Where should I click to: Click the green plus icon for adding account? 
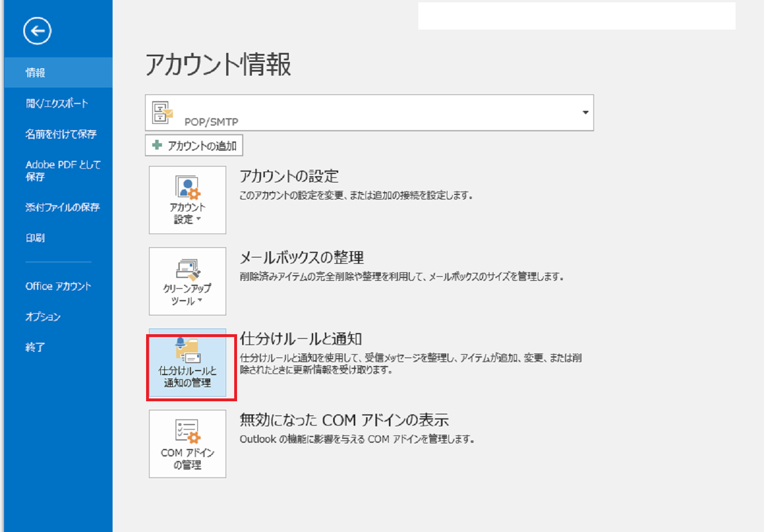pyautogui.click(x=157, y=146)
